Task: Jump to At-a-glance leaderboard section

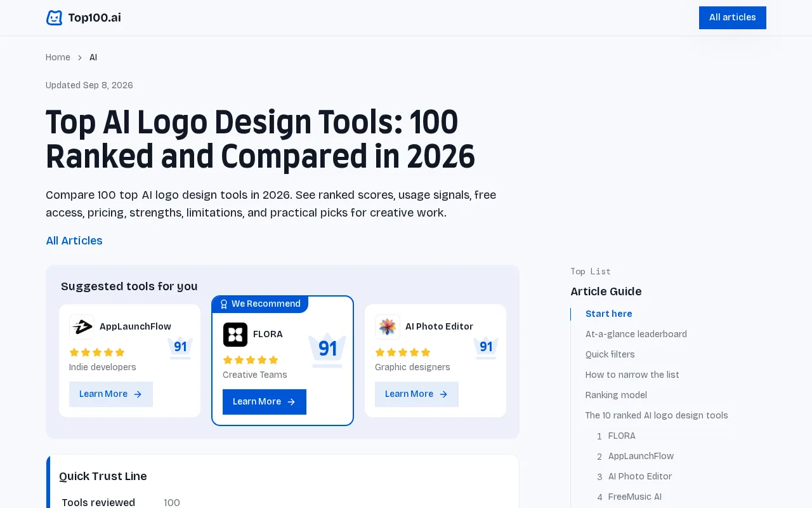Action: (x=636, y=334)
